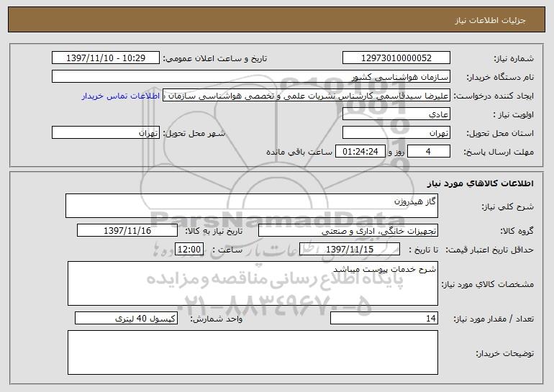
Task: Select the priority field showing عادی
Action: coord(396,114)
